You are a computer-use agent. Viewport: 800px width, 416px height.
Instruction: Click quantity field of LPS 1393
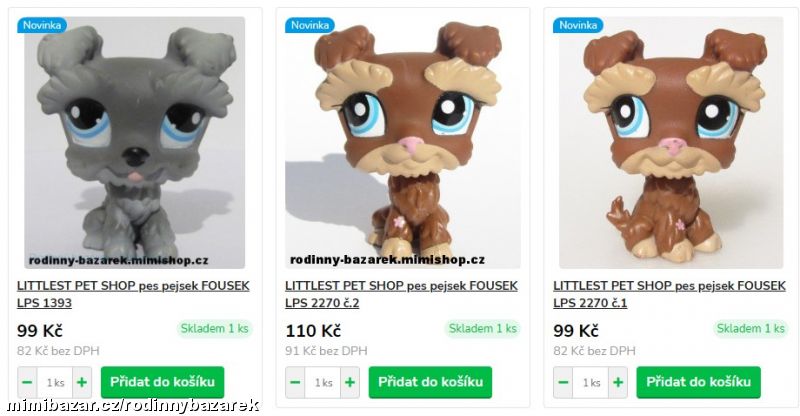(x=55, y=382)
